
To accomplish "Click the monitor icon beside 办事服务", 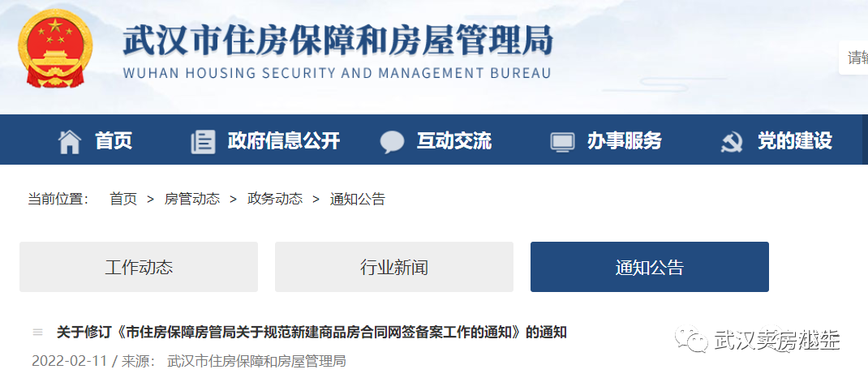I will tap(562, 142).
